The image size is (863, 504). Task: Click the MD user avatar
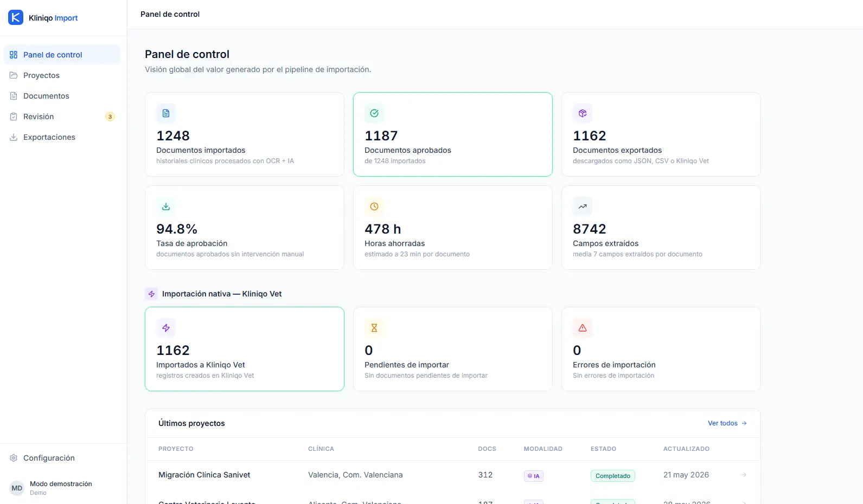point(17,488)
